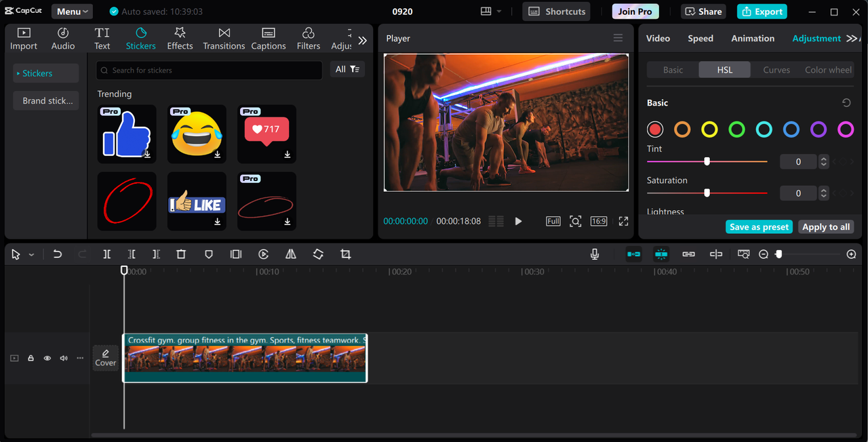Open the Menu dropdown
868x442 pixels.
pyautogui.click(x=73, y=12)
